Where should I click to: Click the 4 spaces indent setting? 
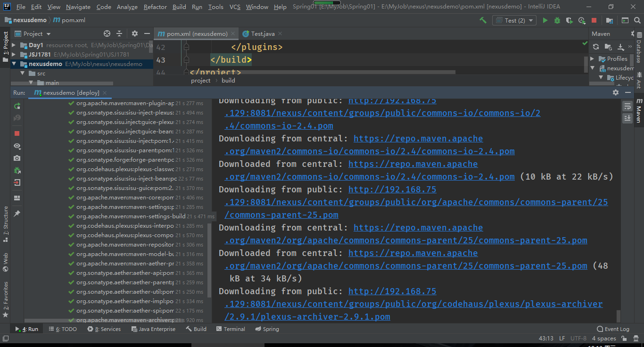click(604, 339)
